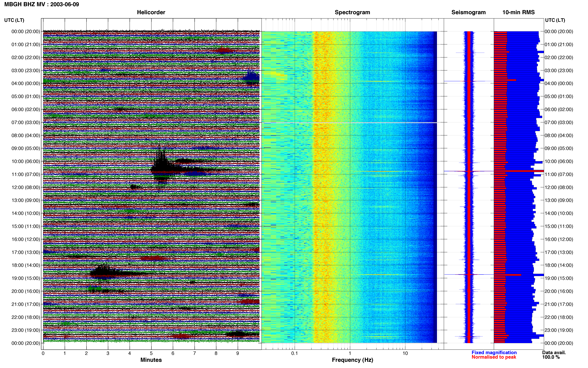Click the '08:00 (04:00)' label beside the RMS panel
588x368 pixels.
point(559,136)
